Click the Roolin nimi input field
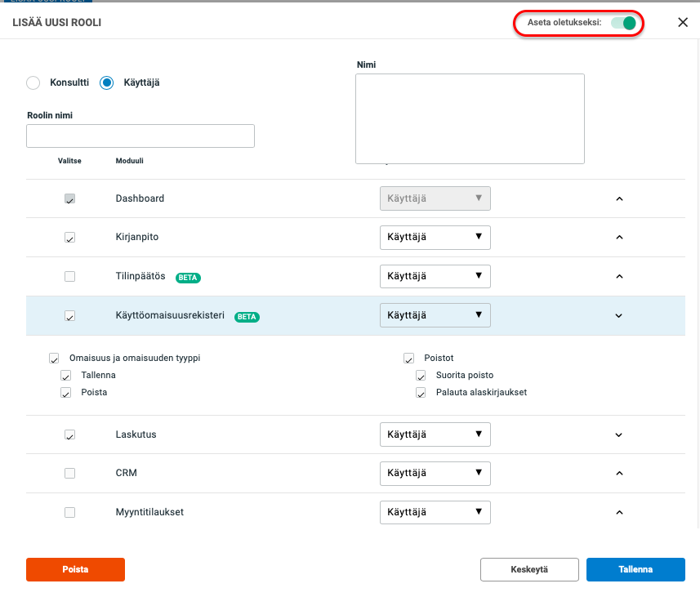 140,136
